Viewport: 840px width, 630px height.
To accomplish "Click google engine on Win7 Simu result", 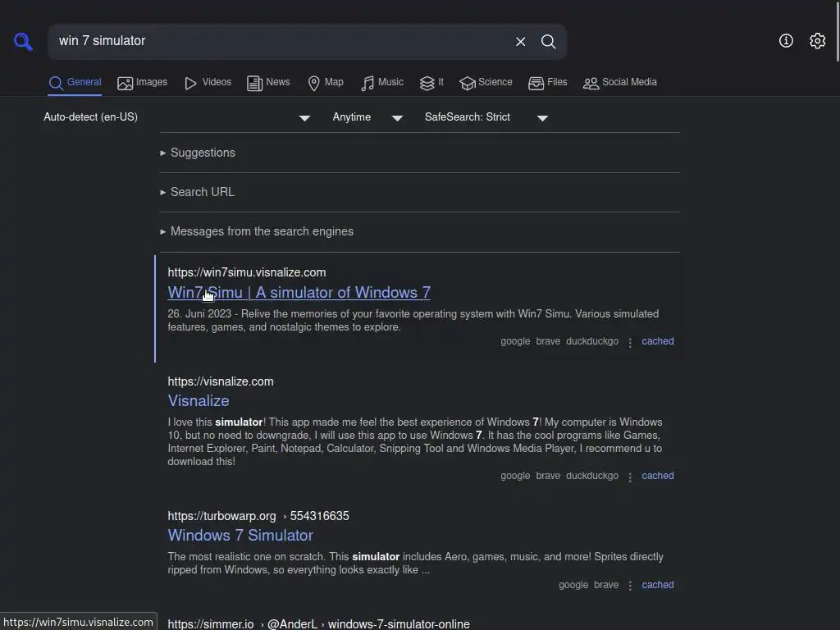I will coord(515,341).
